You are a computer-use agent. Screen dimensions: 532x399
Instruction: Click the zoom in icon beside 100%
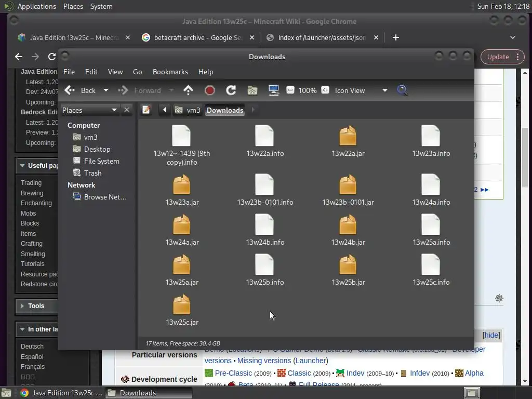325,90
